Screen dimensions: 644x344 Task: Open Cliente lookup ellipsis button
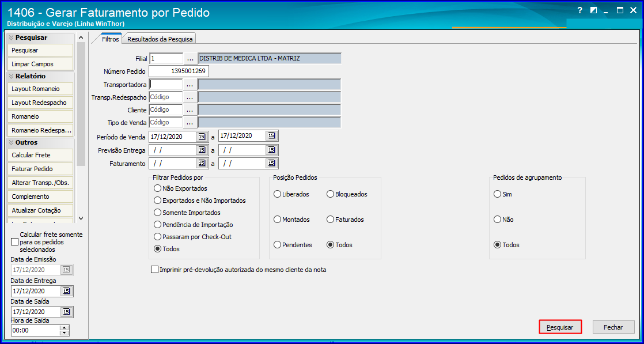click(190, 110)
